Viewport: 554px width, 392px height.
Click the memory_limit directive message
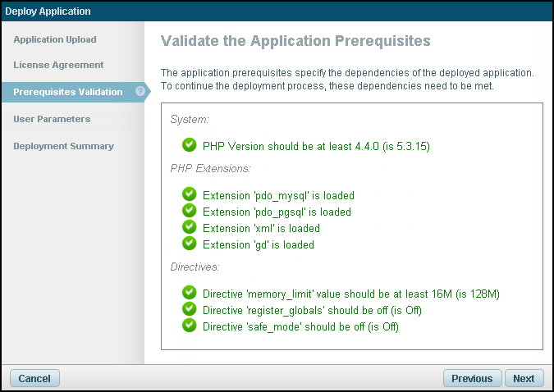(x=351, y=294)
